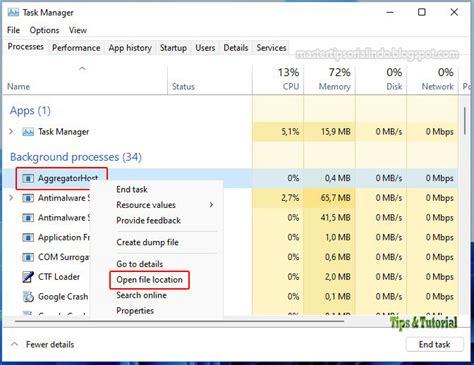Click the sort arrow above Name column
Screen dimensions: 474x365
[x=82, y=69]
